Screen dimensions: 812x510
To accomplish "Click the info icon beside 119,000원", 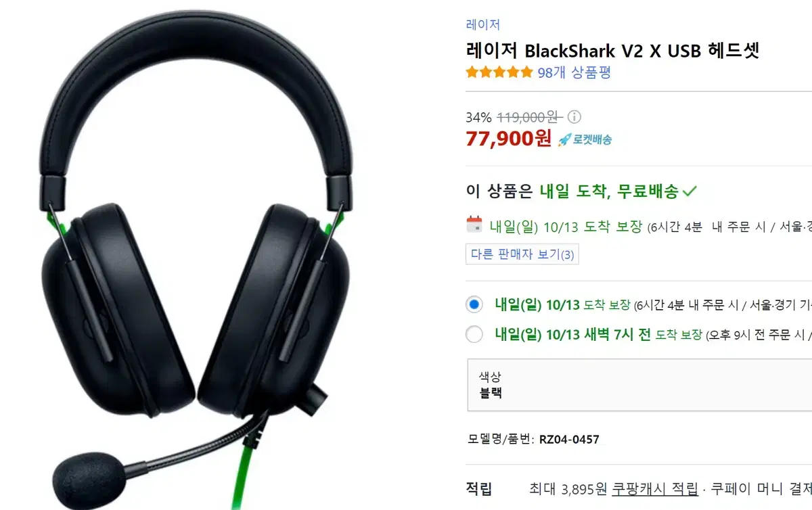I will [x=574, y=116].
